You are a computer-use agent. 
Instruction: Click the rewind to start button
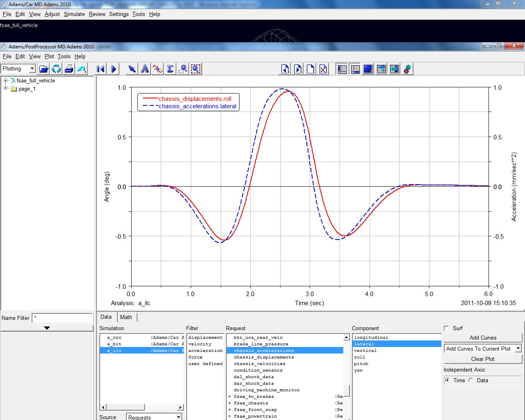100,69
